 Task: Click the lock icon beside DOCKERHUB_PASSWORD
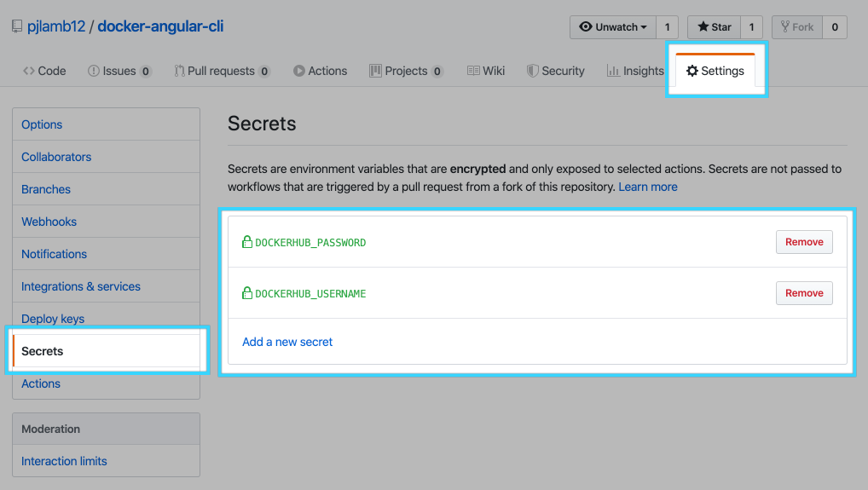pos(247,242)
